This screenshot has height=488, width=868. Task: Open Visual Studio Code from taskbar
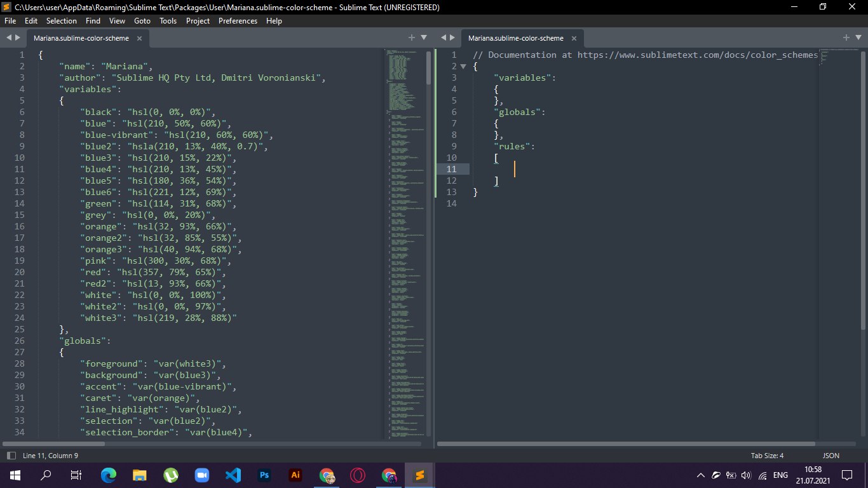(234, 475)
